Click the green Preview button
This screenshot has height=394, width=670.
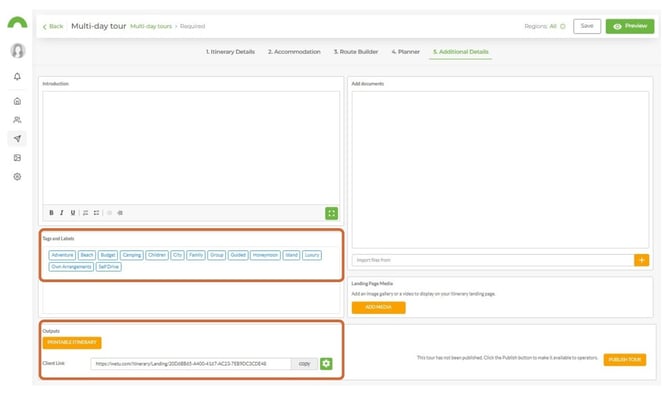coord(630,26)
